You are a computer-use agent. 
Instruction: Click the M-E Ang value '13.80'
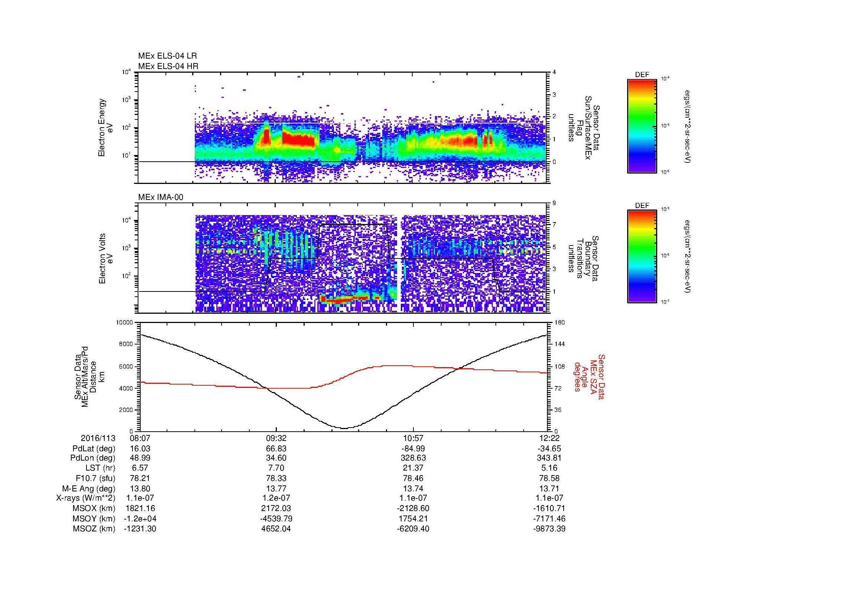(140, 488)
